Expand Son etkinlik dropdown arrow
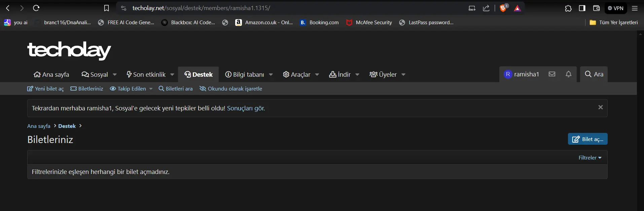The width and height of the screenshot is (644, 211). pos(172,75)
